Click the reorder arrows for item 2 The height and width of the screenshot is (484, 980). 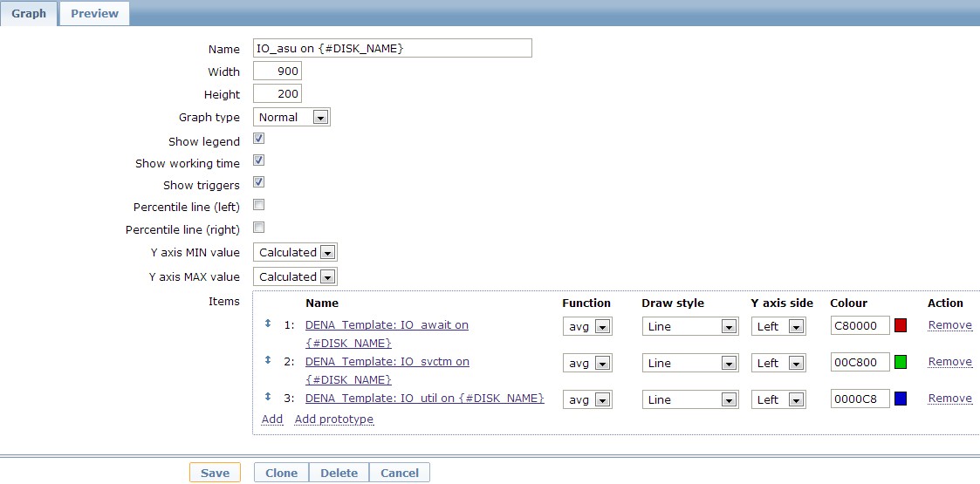point(268,360)
